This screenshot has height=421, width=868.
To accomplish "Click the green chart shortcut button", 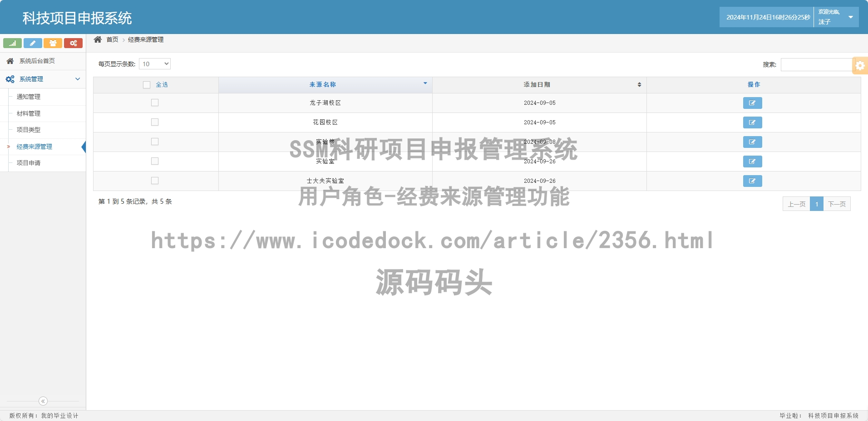I will tap(12, 43).
